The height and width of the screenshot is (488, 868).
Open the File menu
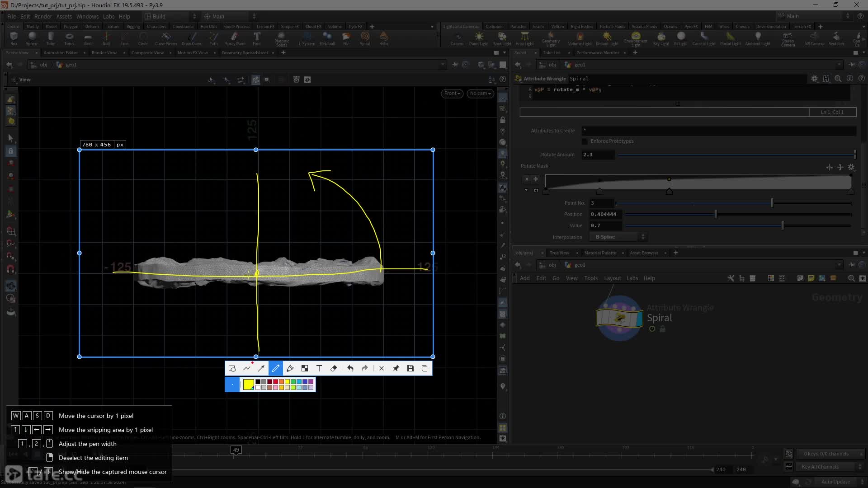[11, 16]
